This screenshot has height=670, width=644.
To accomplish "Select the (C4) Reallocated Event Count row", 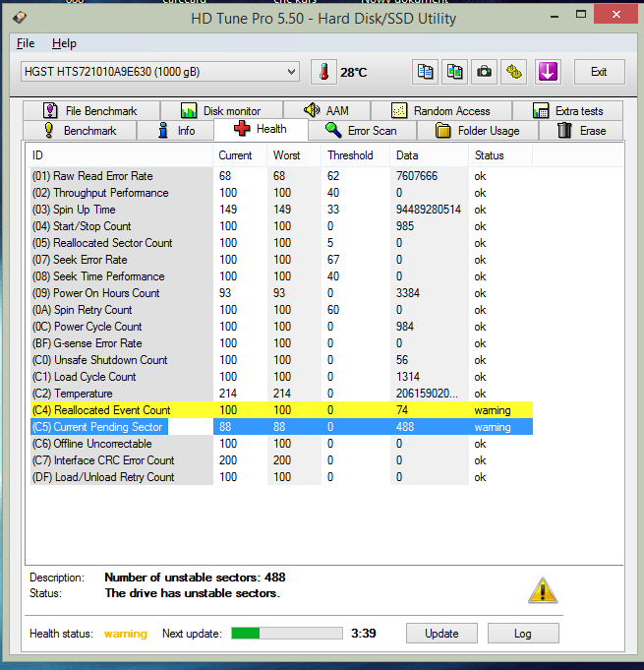I will click(282, 410).
